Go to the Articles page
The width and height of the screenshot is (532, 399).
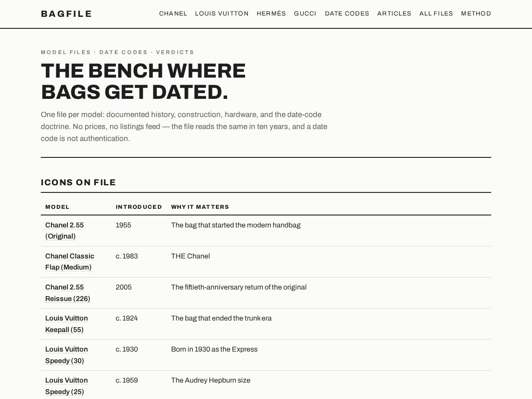(x=394, y=14)
